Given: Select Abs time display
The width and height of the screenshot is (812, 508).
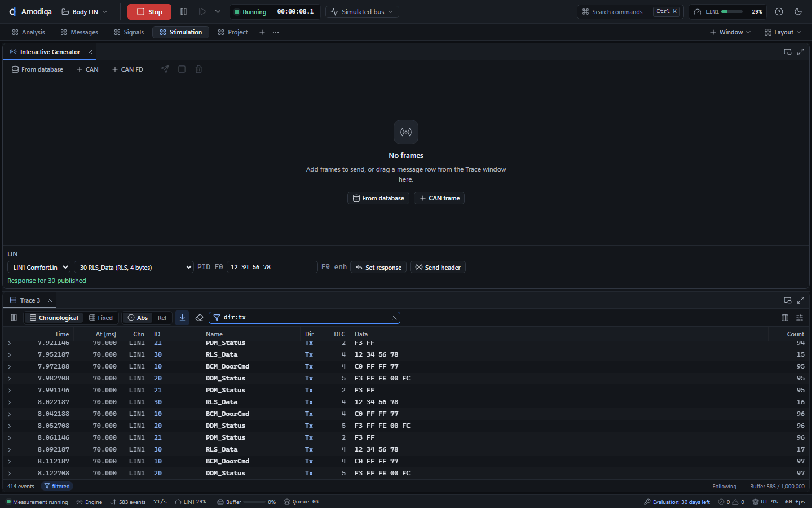Looking at the screenshot, I should click(138, 318).
